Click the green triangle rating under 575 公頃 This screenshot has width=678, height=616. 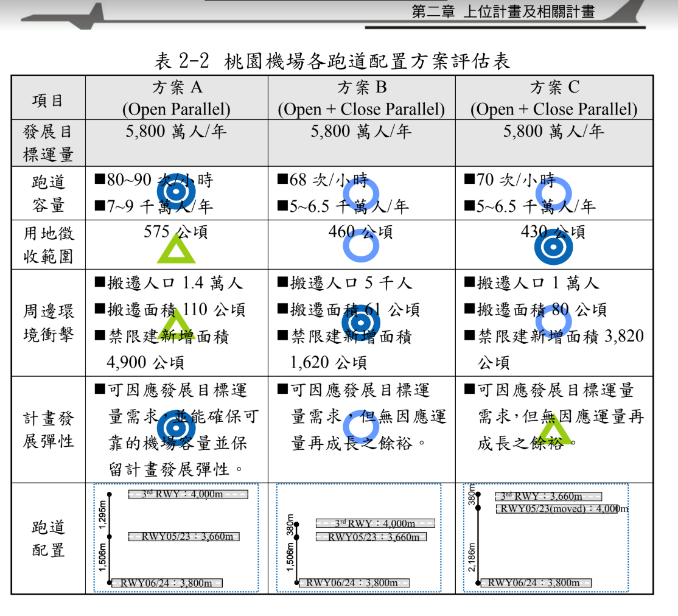click(x=176, y=248)
